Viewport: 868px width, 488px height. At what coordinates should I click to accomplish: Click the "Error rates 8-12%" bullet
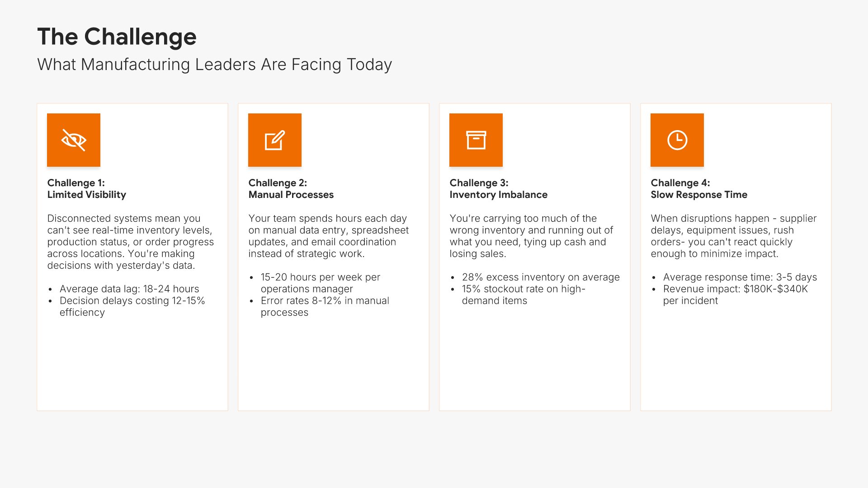coord(325,306)
